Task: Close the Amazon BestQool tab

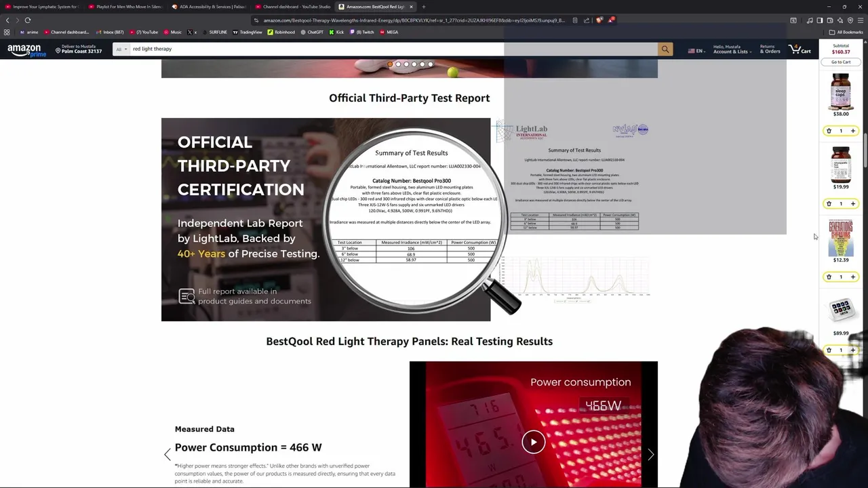Action: click(411, 7)
